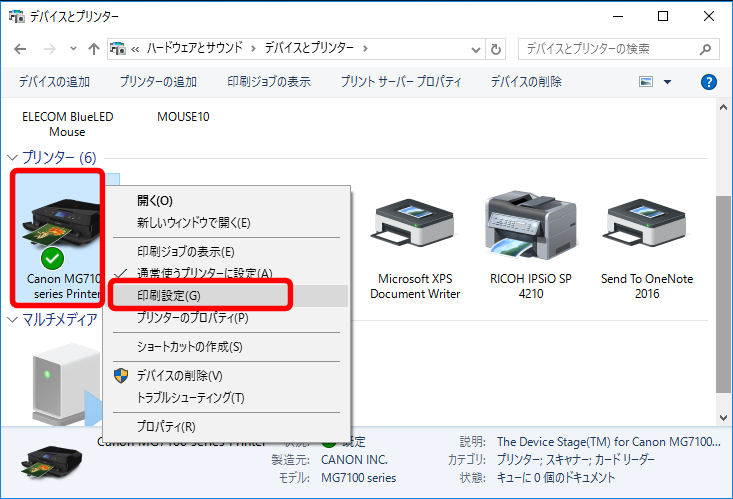The width and height of the screenshot is (733, 499).
Task: Maximize the デバイスとプリンター window
Action: [663, 16]
